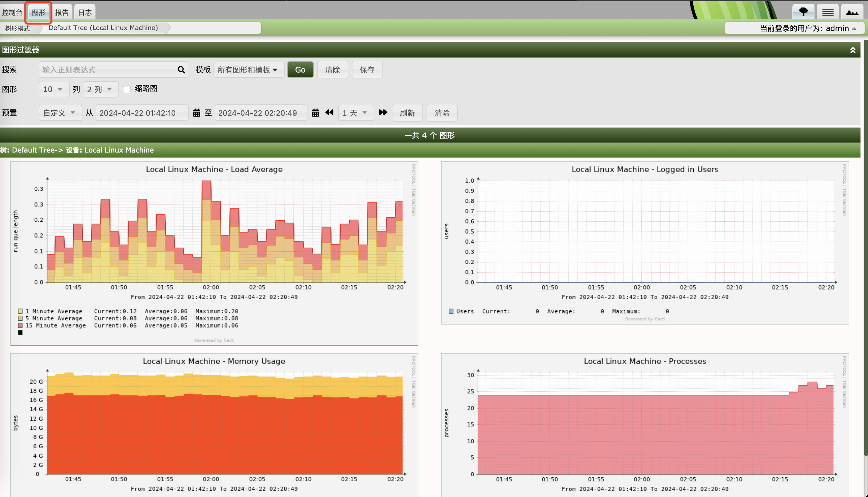Click the 15 Minute Average legend swatch
The width and height of the screenshot is (868, 497).
pos(20,325)
